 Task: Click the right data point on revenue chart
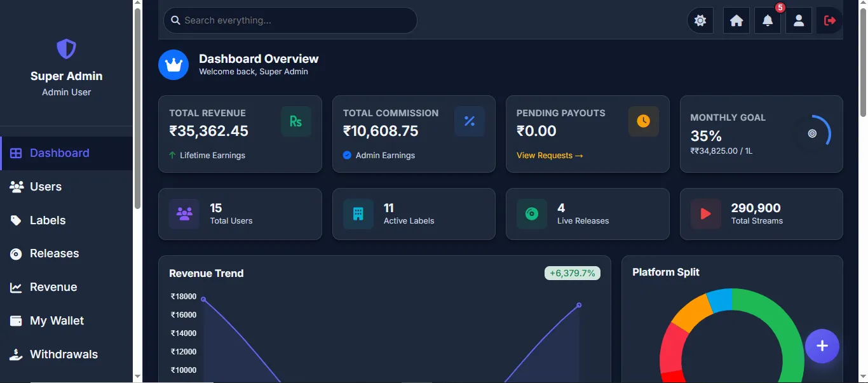(x=579, y=305)
